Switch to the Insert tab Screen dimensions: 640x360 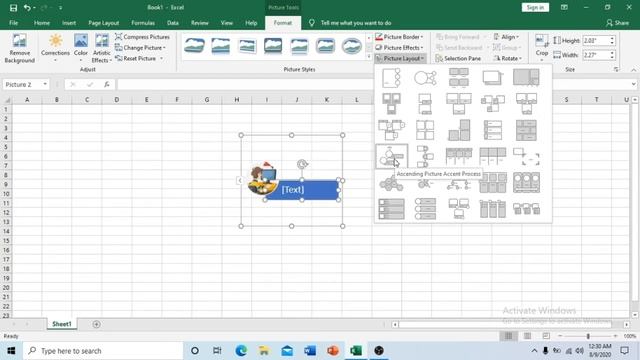[x=69, y=23]
